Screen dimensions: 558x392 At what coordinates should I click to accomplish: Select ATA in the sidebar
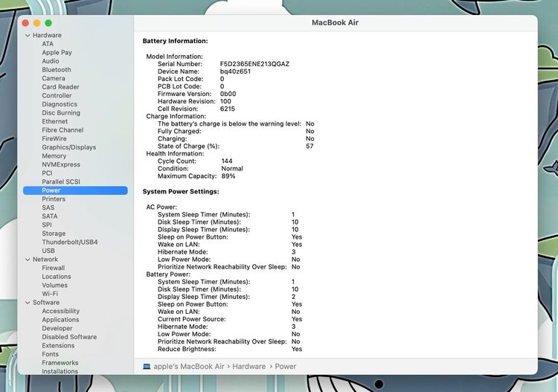48,44
